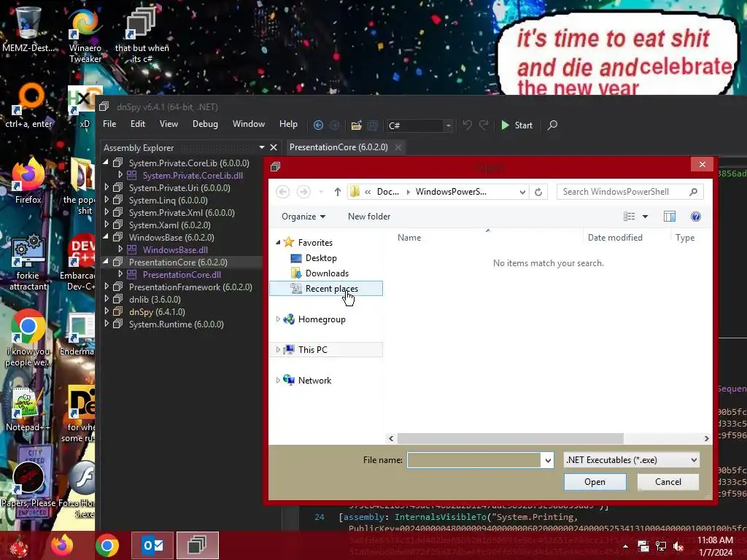
Task: Expand System.Xaml (6.0.2.0) node
Action: [107, 225]
